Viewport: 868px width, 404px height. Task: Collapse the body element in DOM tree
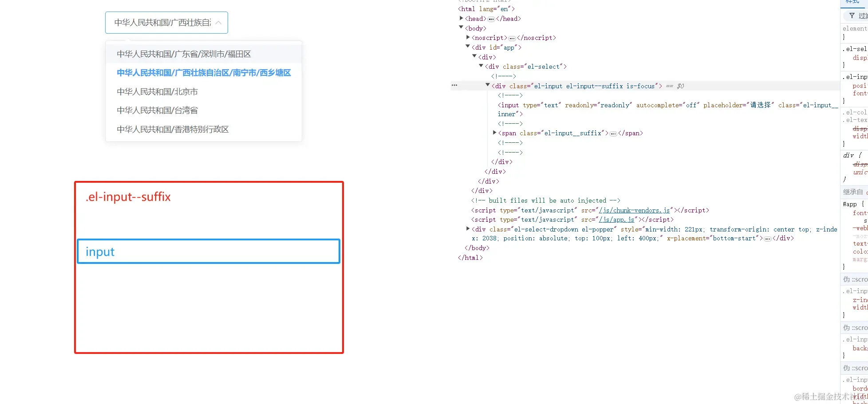pyautogui.click(x=462, y=27)
